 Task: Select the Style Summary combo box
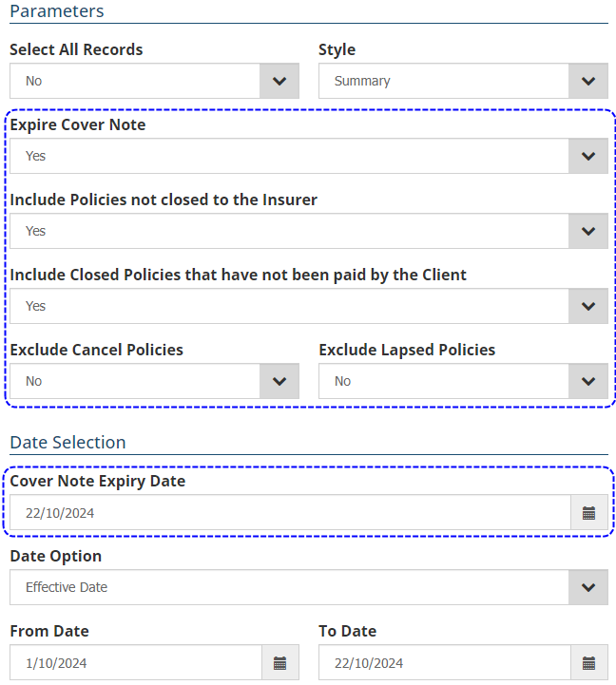tap(444, 81)
